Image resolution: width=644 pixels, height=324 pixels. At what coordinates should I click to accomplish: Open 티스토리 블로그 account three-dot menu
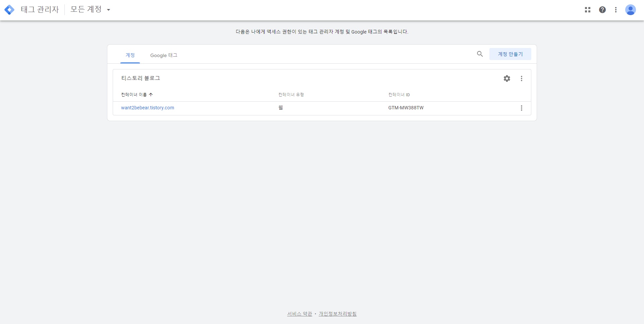coord(521,78)
